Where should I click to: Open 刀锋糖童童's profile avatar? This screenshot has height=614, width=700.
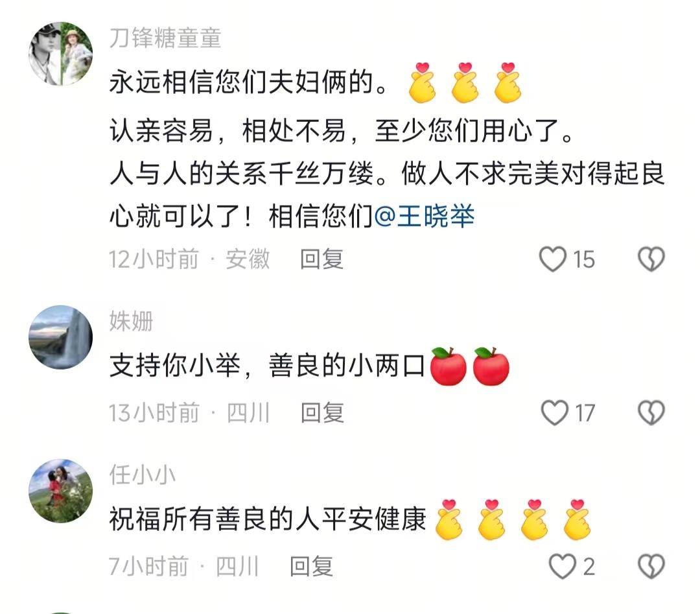pos(61,54)
